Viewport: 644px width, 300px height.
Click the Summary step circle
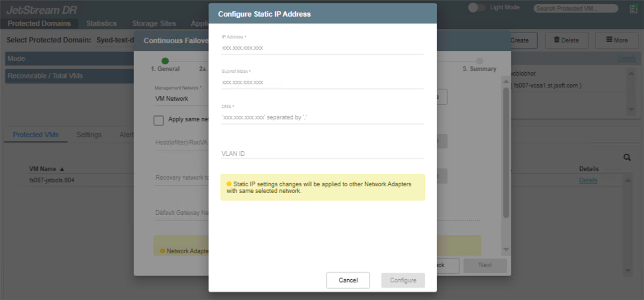[x=479, y=61]
